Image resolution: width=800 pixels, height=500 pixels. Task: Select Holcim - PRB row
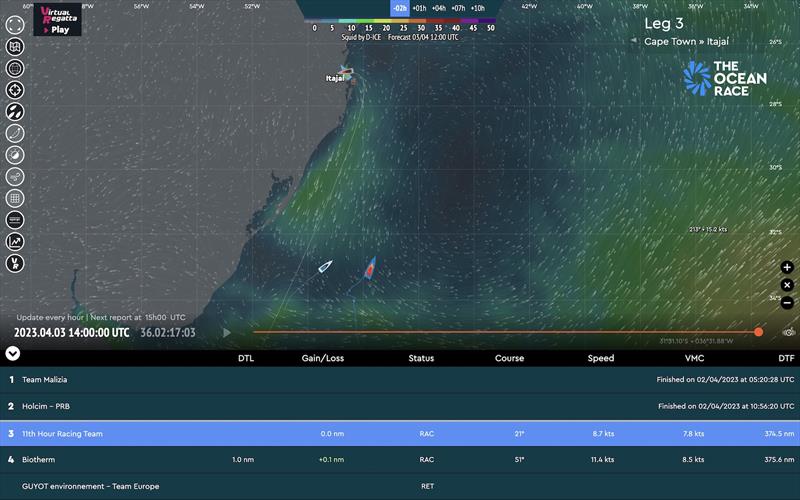[x=400, y=407]
